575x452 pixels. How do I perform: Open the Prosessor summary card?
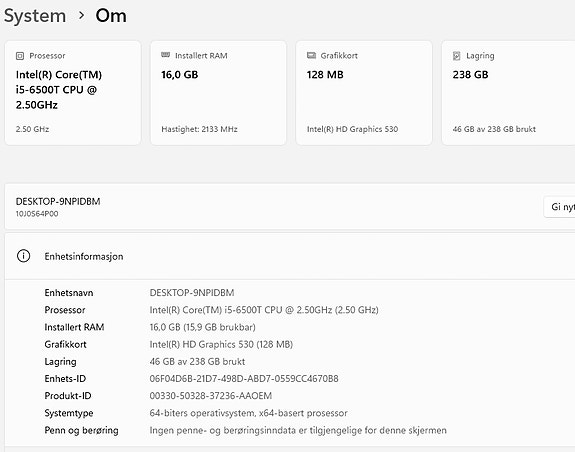click(73, 93)
